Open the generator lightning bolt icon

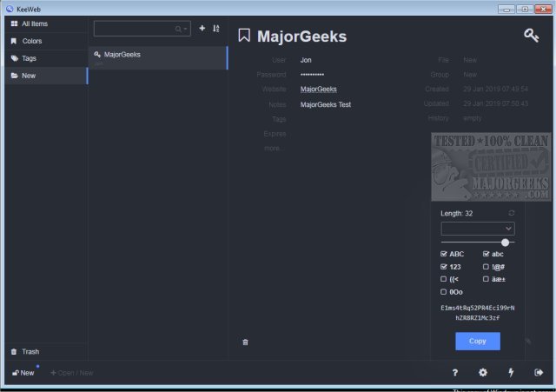511,373
